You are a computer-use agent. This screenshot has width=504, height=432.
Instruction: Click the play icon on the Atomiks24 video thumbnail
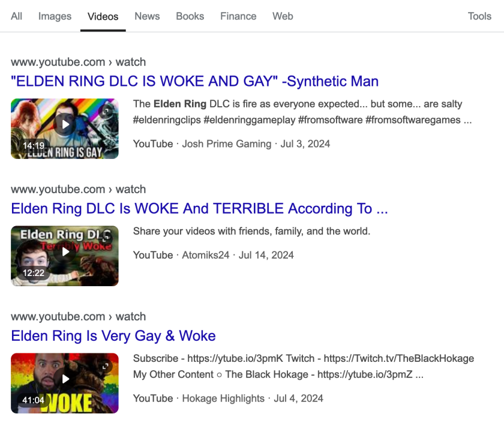(x=64, y=252)
